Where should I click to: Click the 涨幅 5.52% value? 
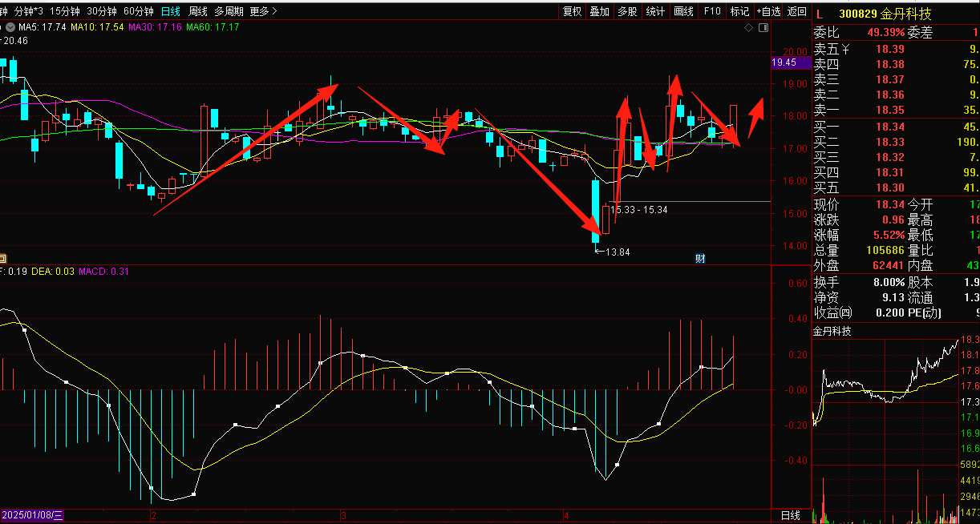[x=887, y=235]
